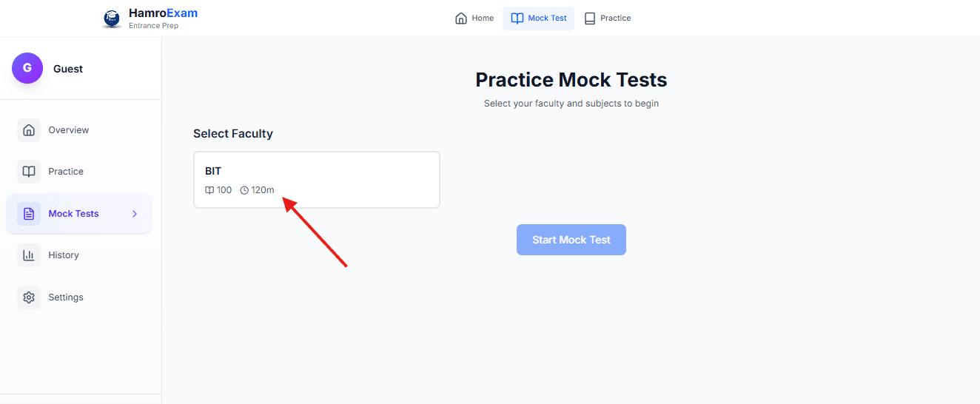Click the Practice book icon in sidebar

pyautogui.click(x=29, y=172)
